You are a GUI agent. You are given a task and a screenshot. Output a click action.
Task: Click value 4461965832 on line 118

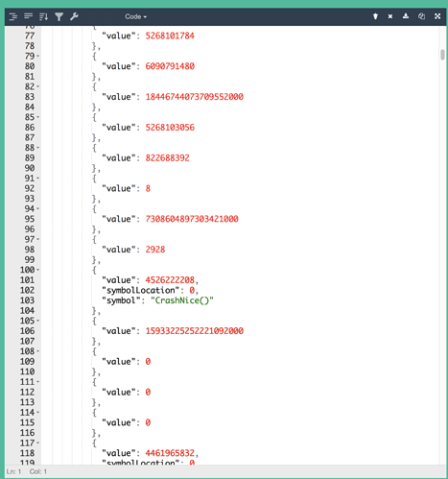coord(170,453)
